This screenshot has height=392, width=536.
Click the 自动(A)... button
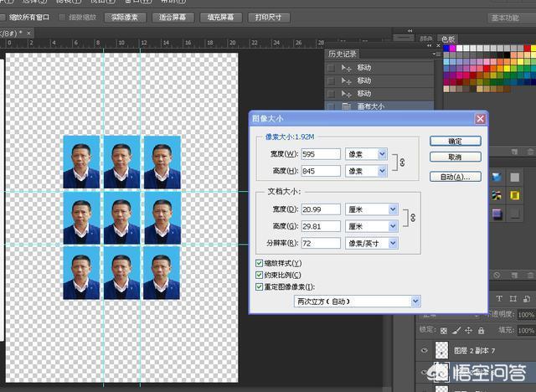click(456, 177)
